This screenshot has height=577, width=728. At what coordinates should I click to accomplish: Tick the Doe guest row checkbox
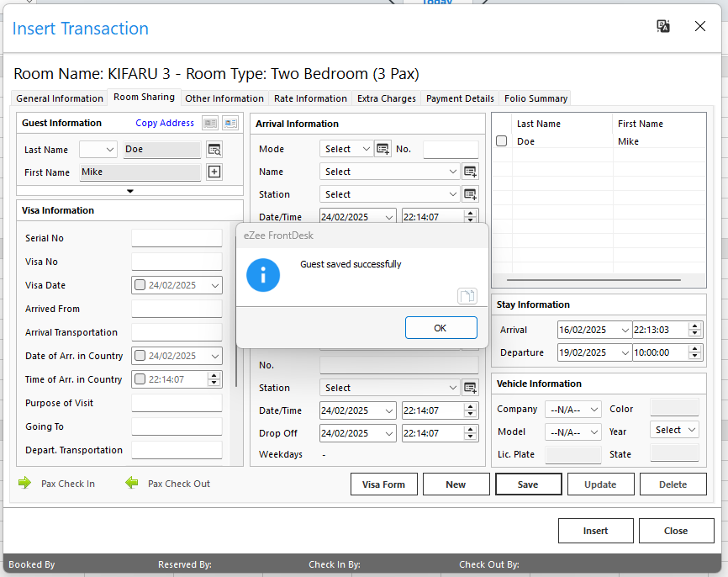[501, 141]
